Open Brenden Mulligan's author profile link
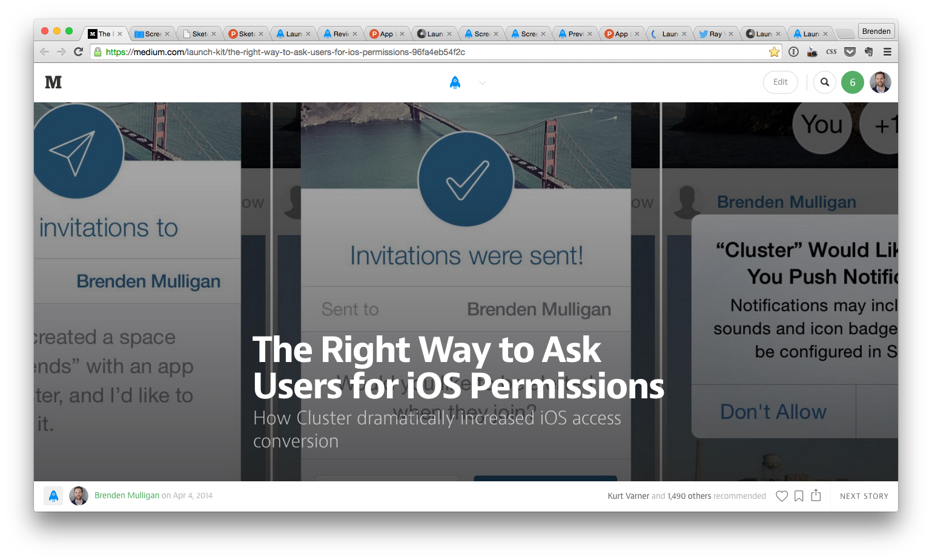This screenshot has height=560, width=932. [127, 496]
